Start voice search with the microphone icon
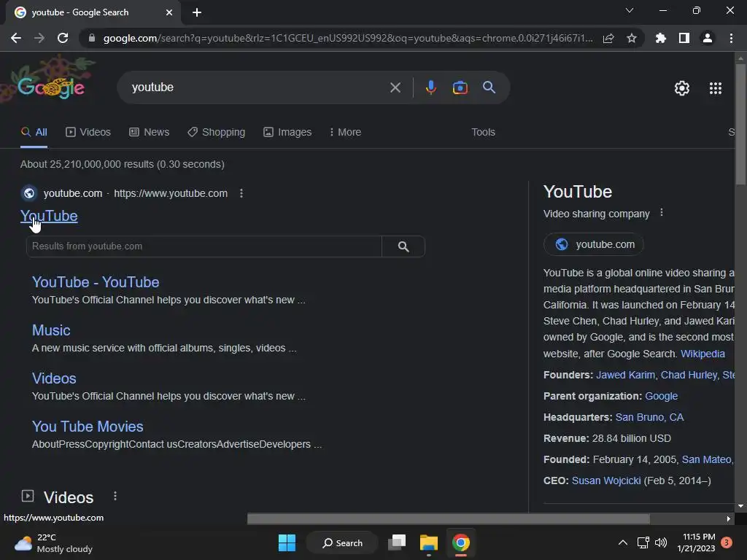747x560 pixels. pos(430,87)
